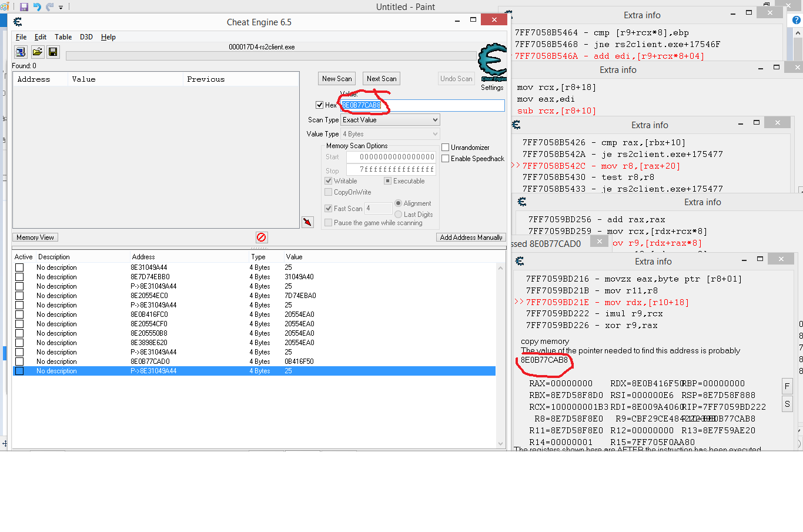
Task: Open the D3D menu
Action: [x=86, y=37]
